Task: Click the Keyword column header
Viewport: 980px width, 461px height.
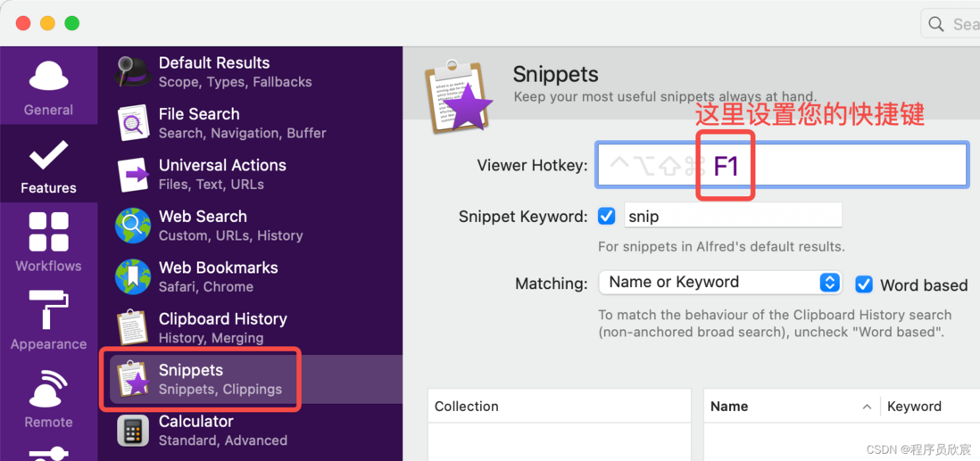Action: 930,406
